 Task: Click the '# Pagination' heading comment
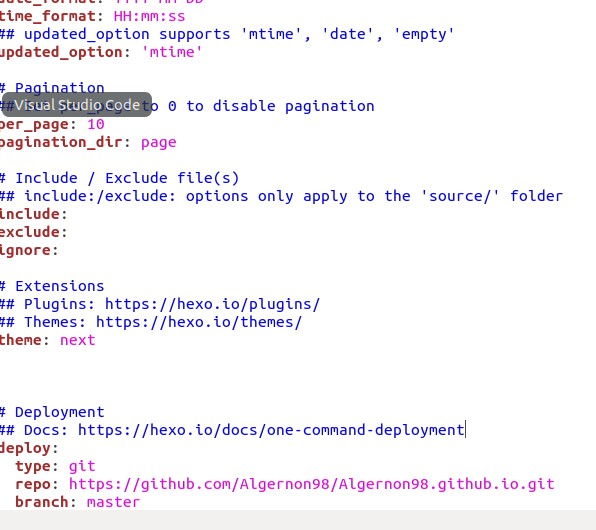(x=52, y=88)
